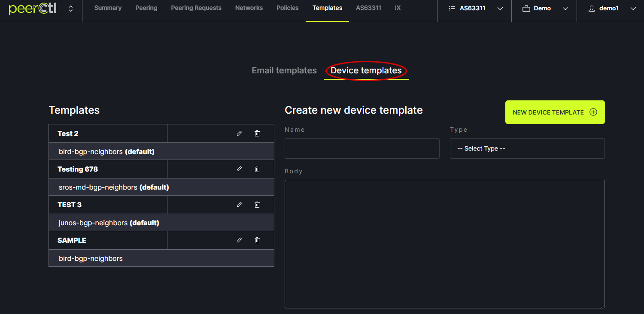
Task: Choose a type from Select Type dropdown
Action: point(527,148)
